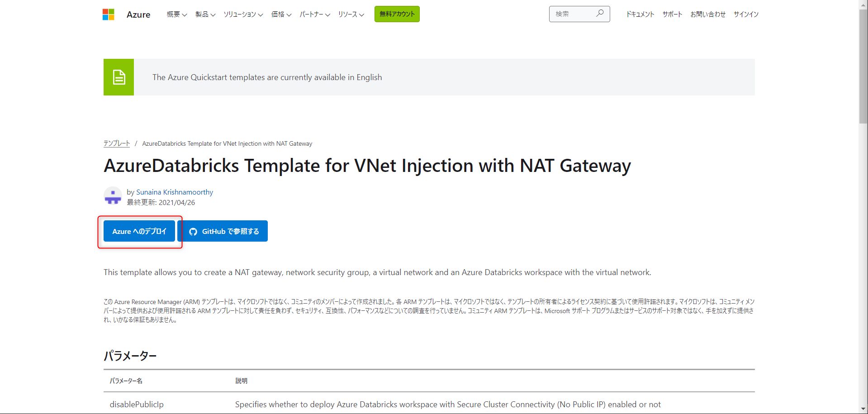
Task: Click the search magnifier icon
Action: [x=600, y=14]
